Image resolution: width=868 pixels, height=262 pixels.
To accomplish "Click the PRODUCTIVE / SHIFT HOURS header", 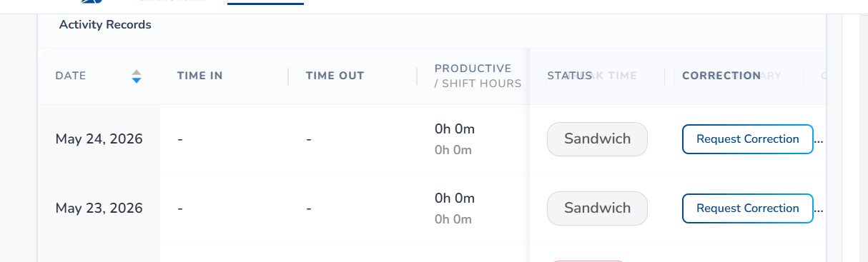I will (x=478, y=76).
